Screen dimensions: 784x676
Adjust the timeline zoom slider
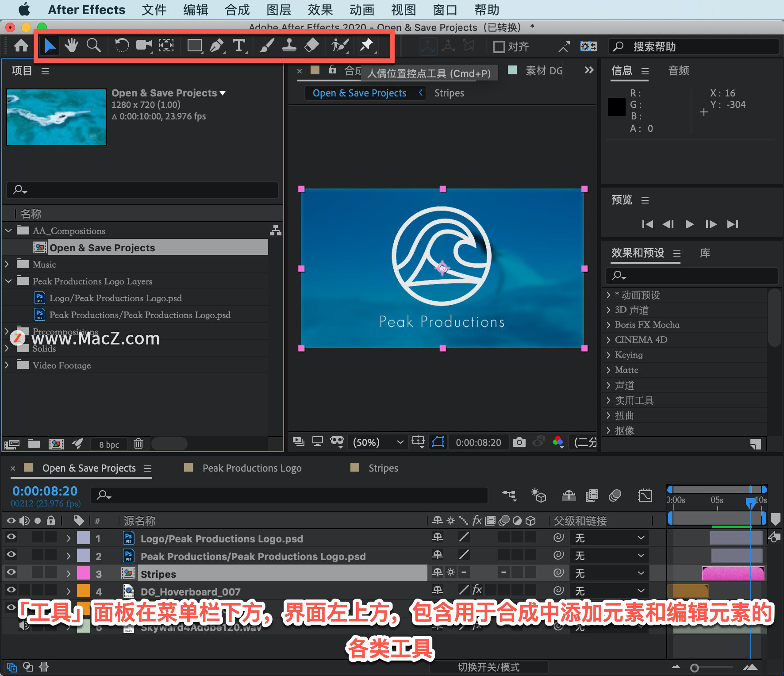695,668
